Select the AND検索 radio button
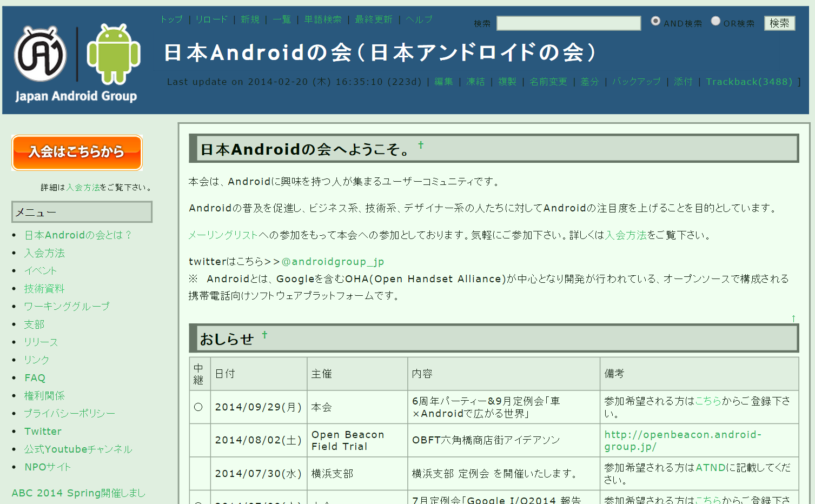 655,21
